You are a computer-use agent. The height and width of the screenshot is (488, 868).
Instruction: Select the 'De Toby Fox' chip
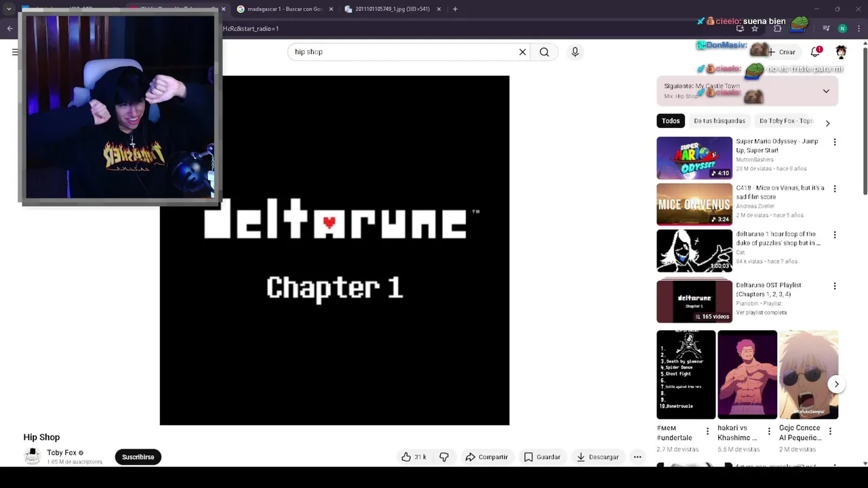[785, 121]
